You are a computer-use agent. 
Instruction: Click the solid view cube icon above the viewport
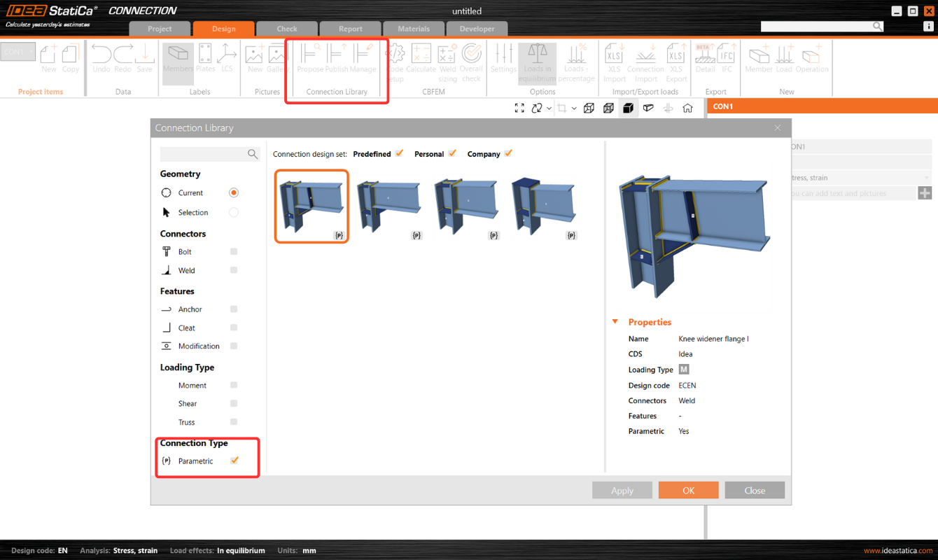pyautogui.click(x=628, y=108)
